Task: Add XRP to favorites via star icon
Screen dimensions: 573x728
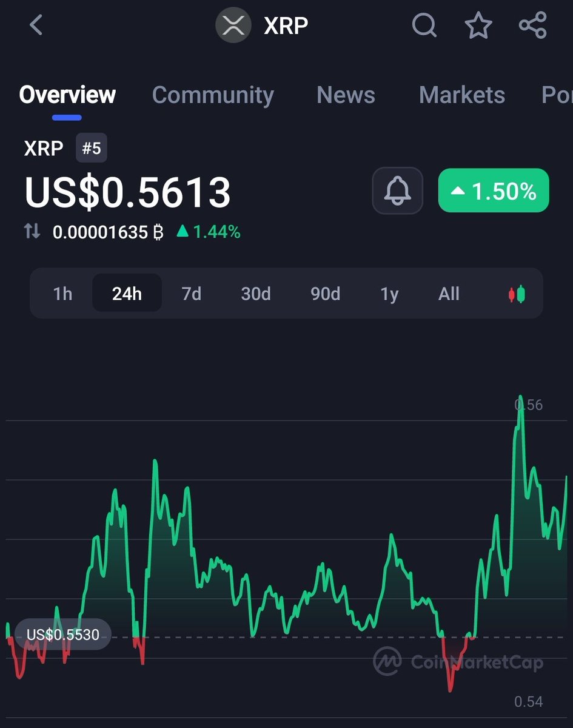Action: 478,25
